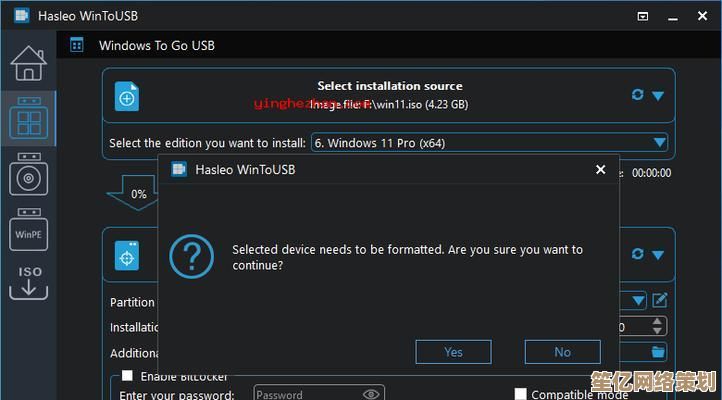Decline formatting with No button
722x400 pixels.
click(563, 352)
